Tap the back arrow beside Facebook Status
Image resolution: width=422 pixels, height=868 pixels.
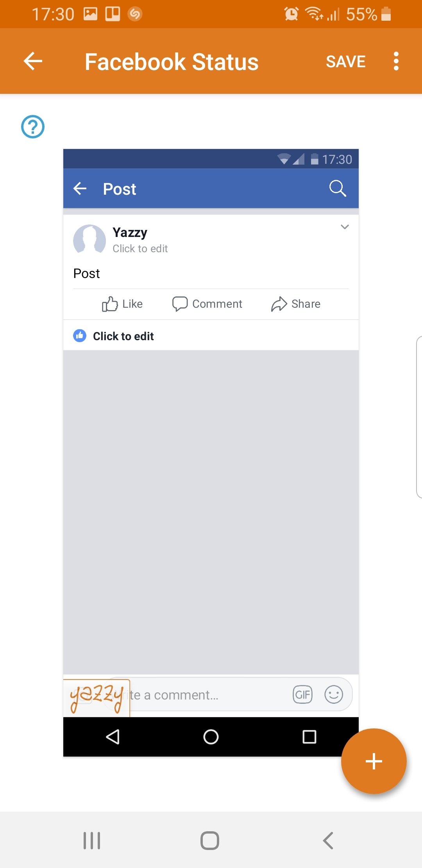33,61
